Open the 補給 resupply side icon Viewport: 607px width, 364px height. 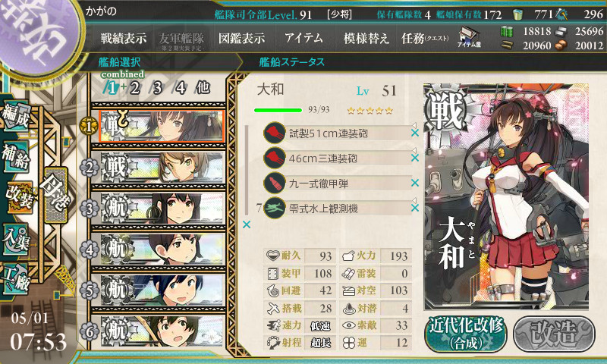click(15, 157)
